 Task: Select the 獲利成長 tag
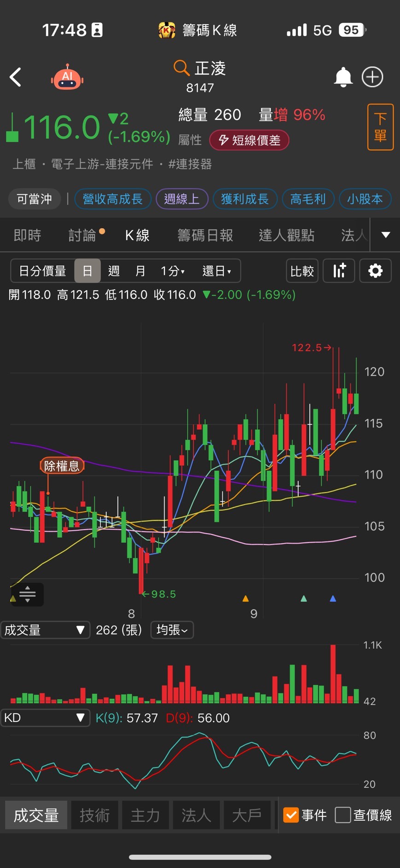point(245,199)
